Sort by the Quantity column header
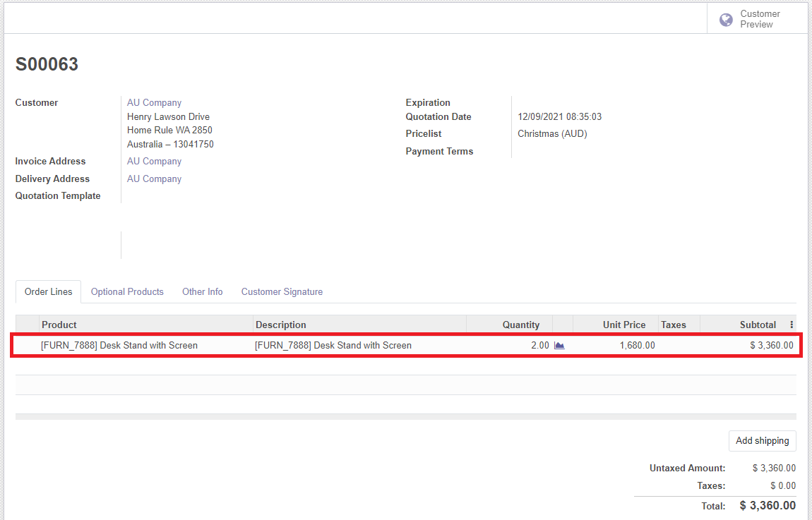 (x=520, y=325)
